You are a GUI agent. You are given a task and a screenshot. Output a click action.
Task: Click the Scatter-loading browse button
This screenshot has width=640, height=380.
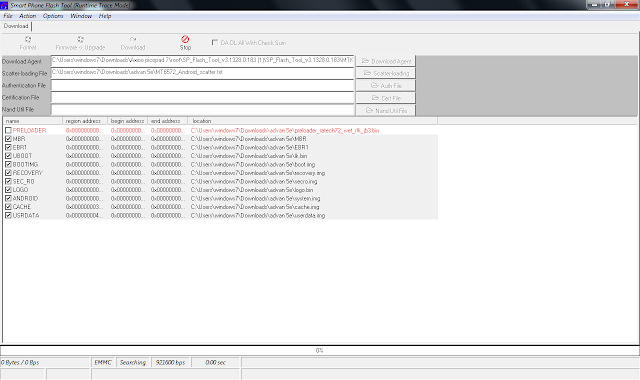386,73
